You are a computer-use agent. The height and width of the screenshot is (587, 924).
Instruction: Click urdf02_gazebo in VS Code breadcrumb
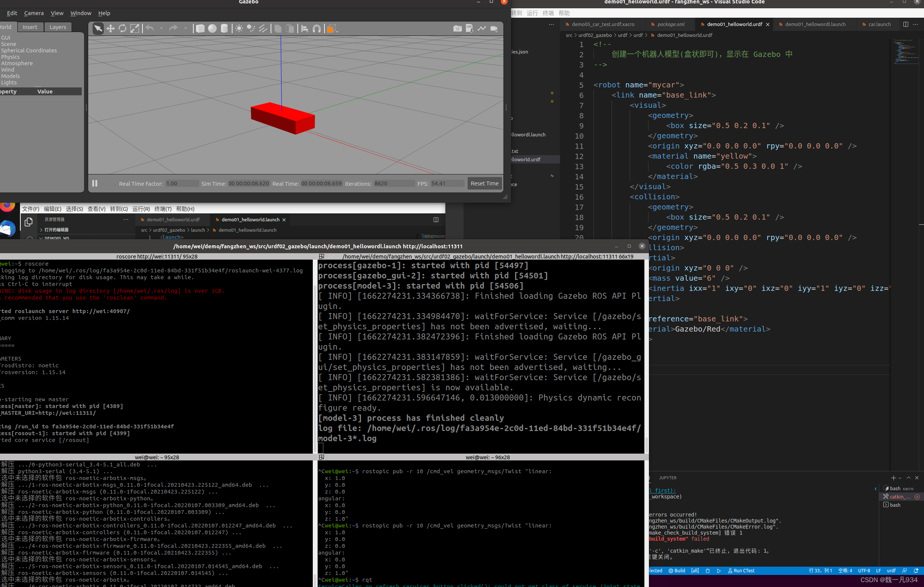(595, 35)
